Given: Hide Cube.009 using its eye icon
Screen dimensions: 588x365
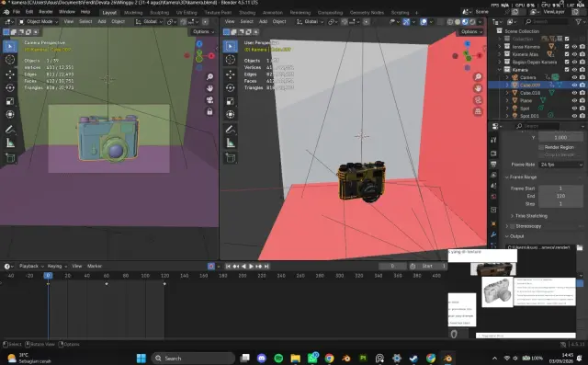Looking at the screenshot, I should tap(574, 86).
